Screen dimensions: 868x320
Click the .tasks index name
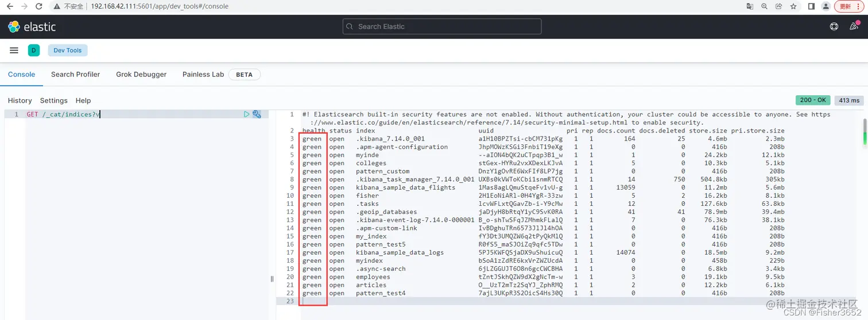[x=367, y=204]
